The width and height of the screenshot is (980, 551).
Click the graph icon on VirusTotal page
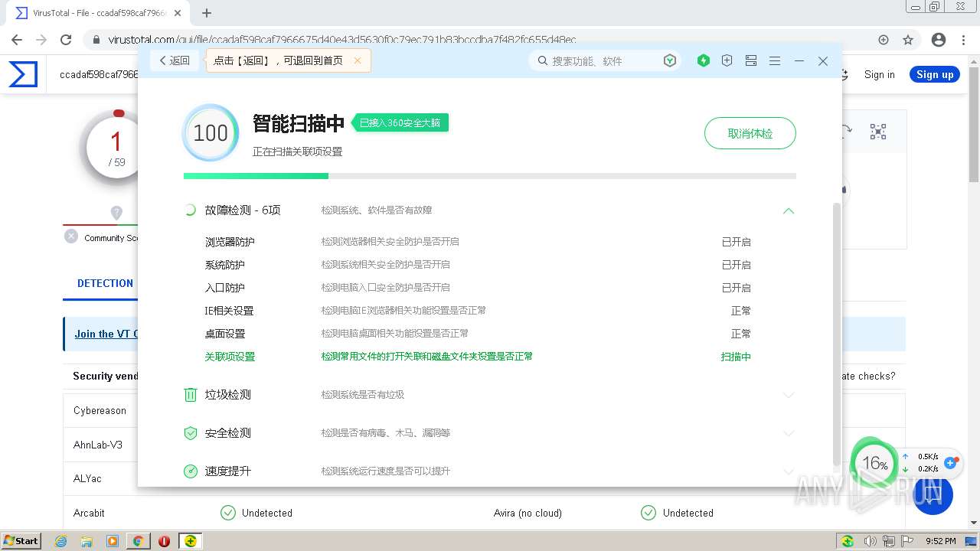tap(878, 132)
